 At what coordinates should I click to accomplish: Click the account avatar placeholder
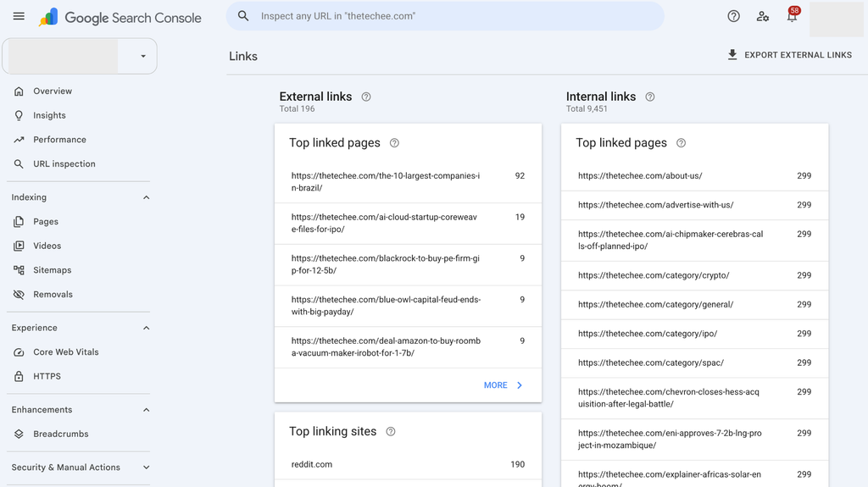[837, 19]
